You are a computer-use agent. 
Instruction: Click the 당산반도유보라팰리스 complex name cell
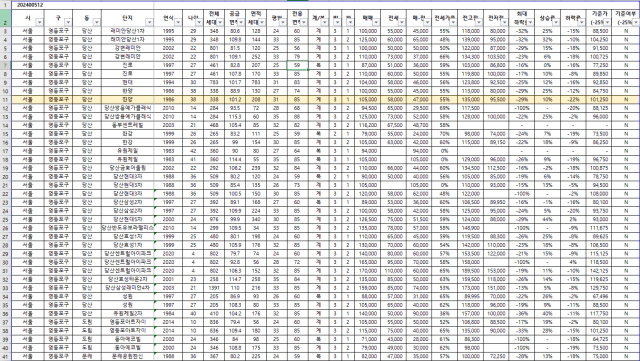(127, 228)
